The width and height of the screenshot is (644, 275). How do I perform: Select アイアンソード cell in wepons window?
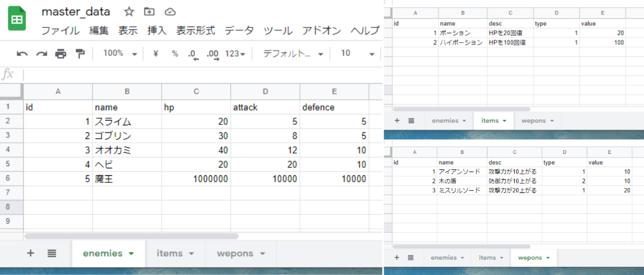click(x=462, y=172)
